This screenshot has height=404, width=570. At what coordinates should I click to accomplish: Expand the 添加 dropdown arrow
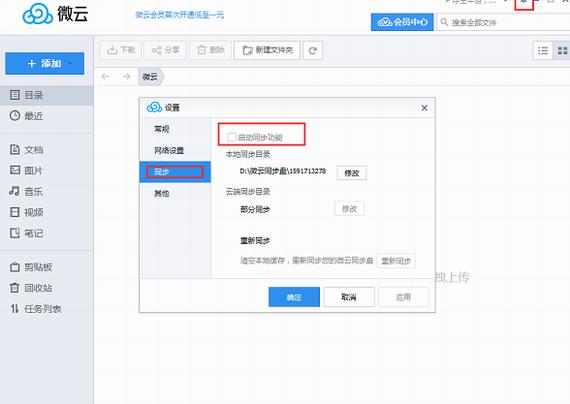click(x=70, y=64)
